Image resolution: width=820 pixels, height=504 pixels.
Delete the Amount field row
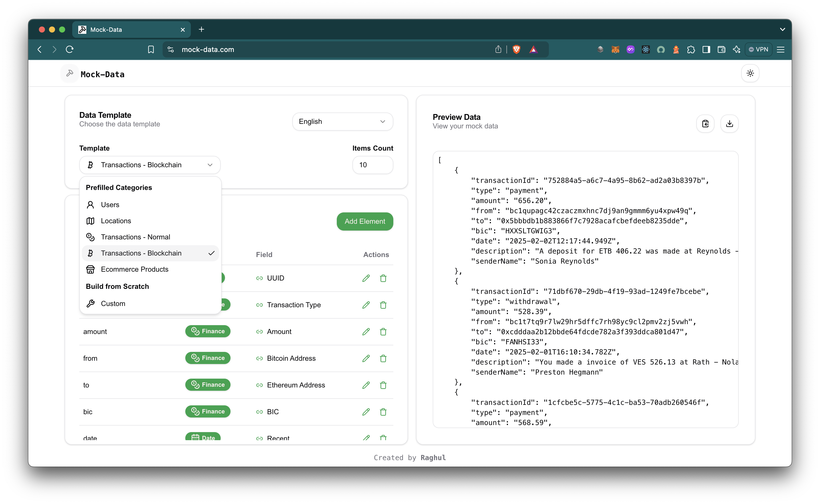coord(383,332)
